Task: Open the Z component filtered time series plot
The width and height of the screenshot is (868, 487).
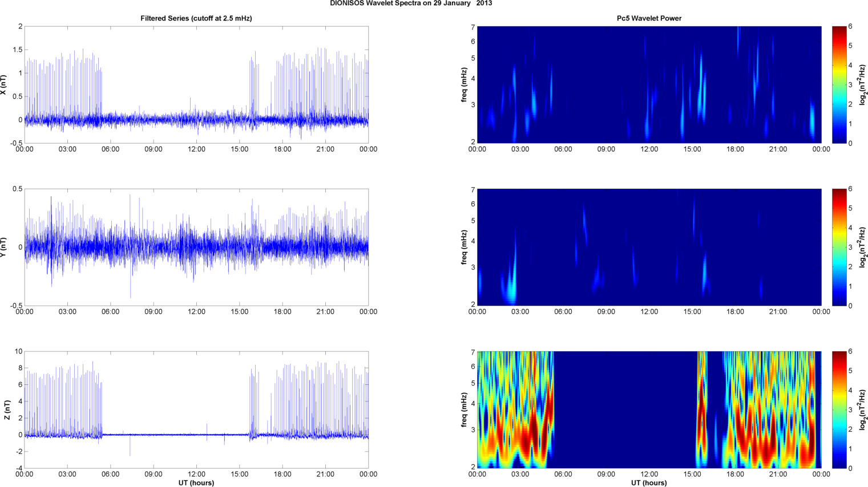Action: point(196,409)
